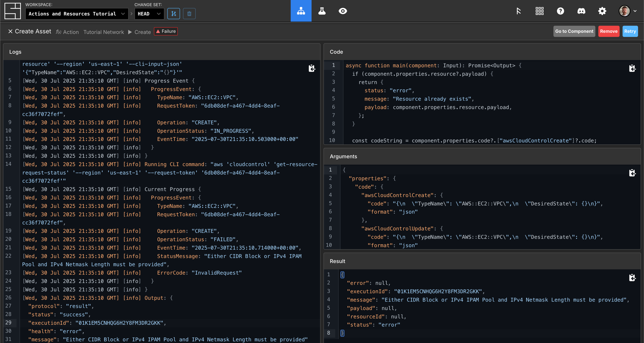This screenshot has width=644, height=343.
Task: Open the Workspace dropdown Actions and Resources Tutorial
Action: [x=77, y=14]
